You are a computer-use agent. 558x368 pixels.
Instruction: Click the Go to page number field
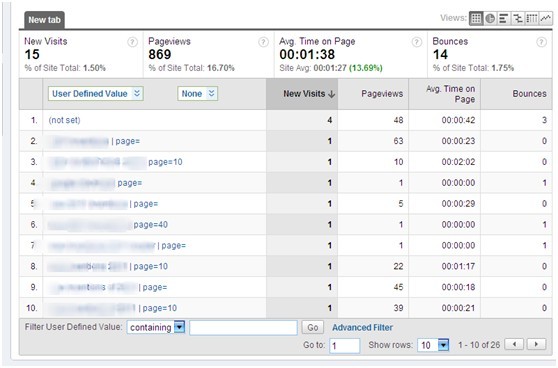pyautogui.click(x=345, y=346)
